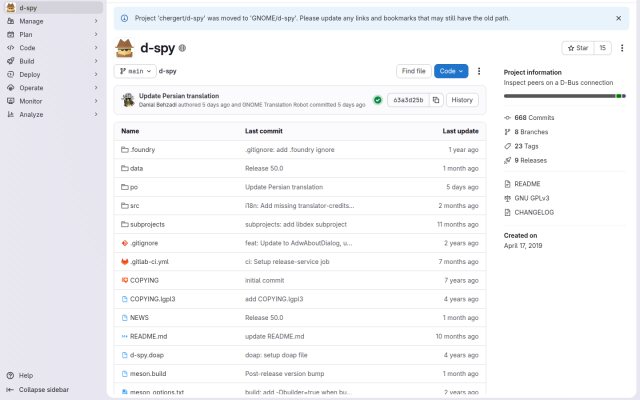
Task: Click the Analyze chart icon
Action: coord(11,115)
